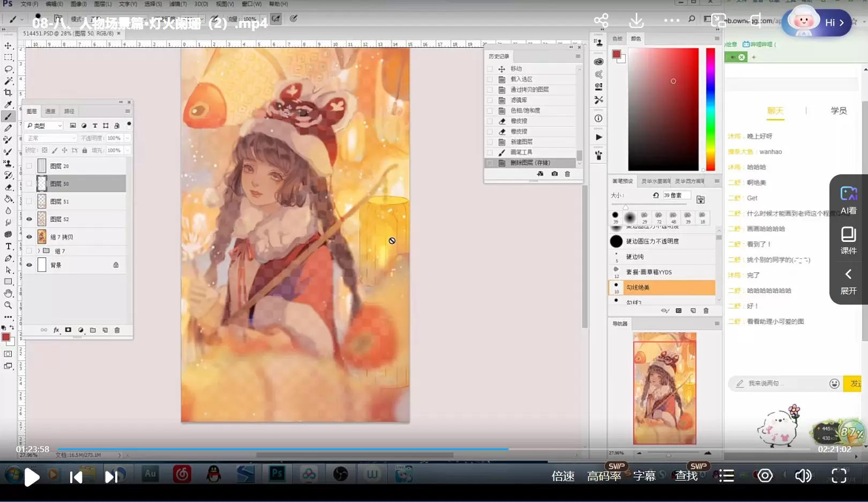The height and width of the screenshot is (502, 868).
Task: Select the Zoom magnifier tool
Action: [x=8, y=305]
